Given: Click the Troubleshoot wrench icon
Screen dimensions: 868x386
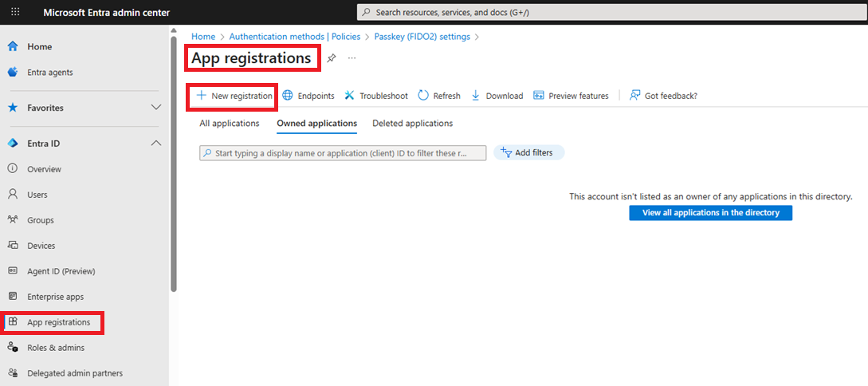Looking at the screenshot, I should pos(349,95).
